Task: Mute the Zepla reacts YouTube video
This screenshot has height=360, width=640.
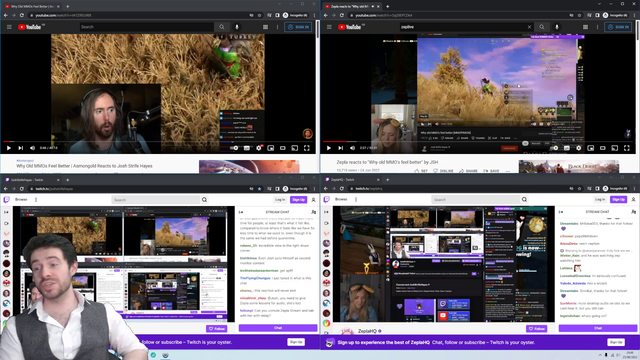Action: click(x=353, y=148)
